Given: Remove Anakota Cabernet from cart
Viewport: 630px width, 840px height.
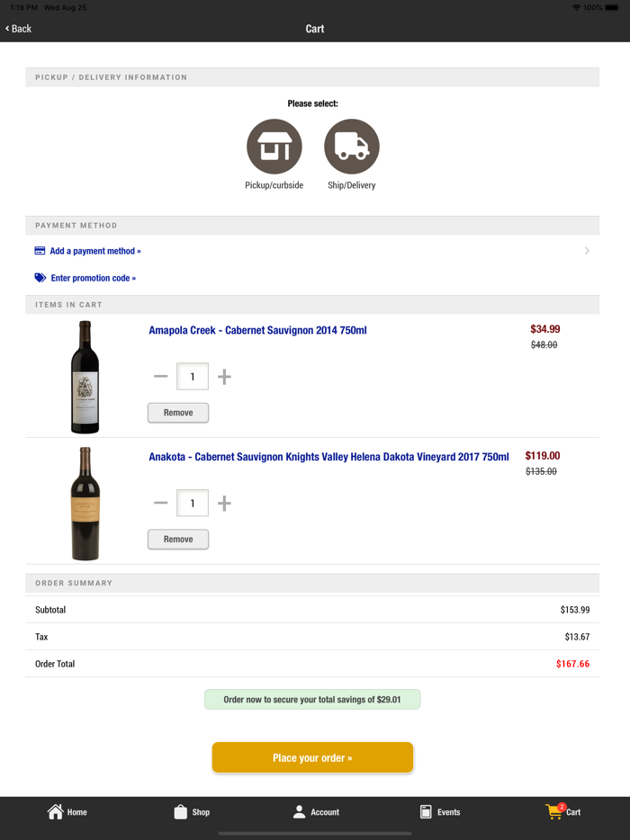Looking at the screenshot, I should 178,540.
